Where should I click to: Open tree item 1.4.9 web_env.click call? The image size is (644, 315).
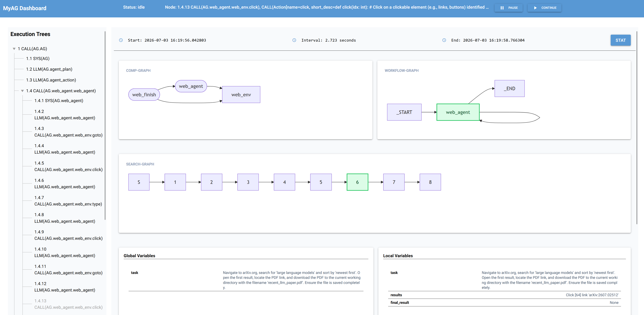69,235
